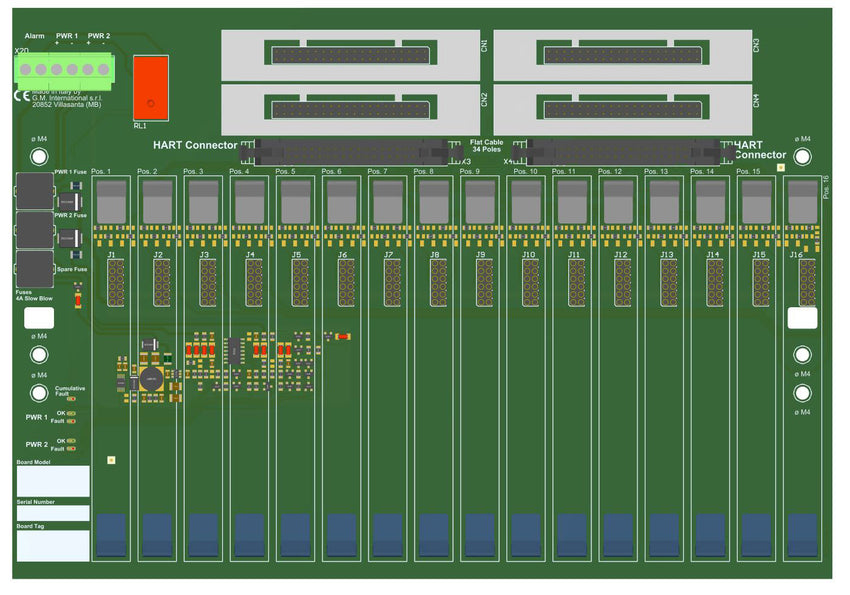Screen dimensions: 850x595
Task: Click the round inductor component
Action: click(150, 378)
